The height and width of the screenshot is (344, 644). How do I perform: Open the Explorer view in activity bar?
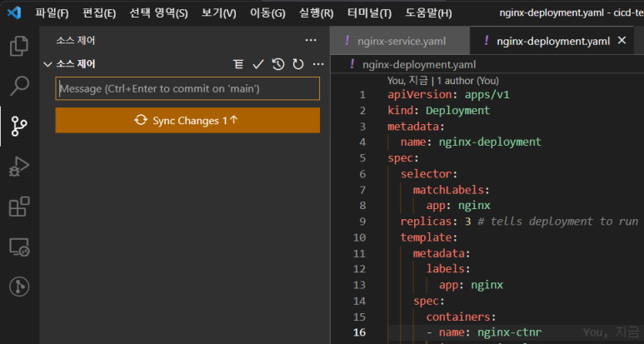coord(18,46)
